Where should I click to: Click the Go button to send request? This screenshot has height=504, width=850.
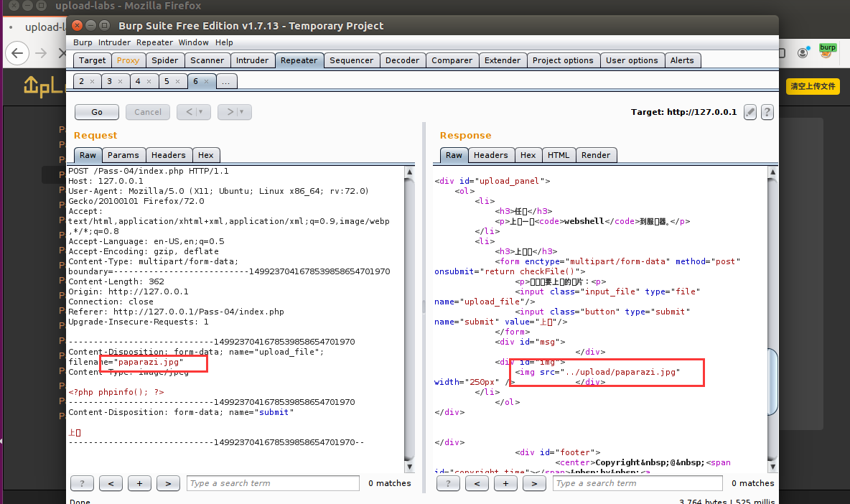97,112
